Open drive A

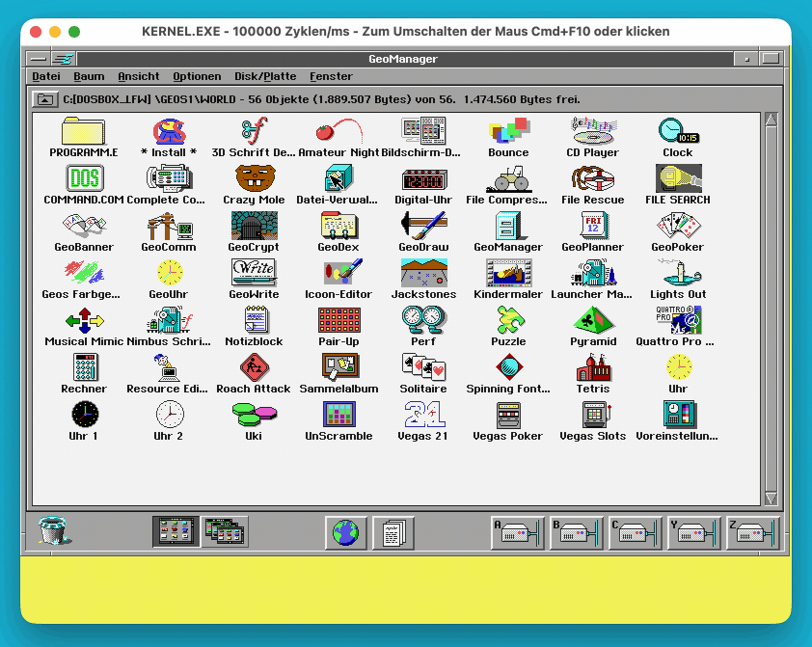pyautogui.click(x=517, y=532)
